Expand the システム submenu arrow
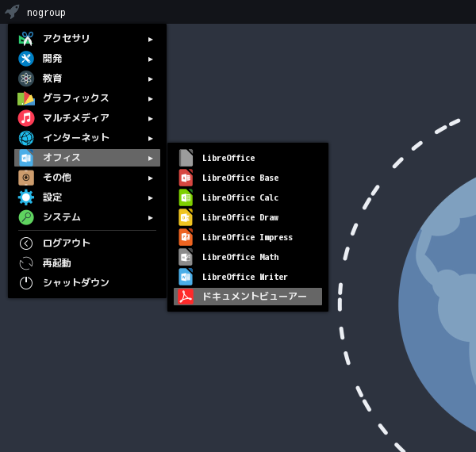This screenshot has width=476, height=452. point(150,218)
